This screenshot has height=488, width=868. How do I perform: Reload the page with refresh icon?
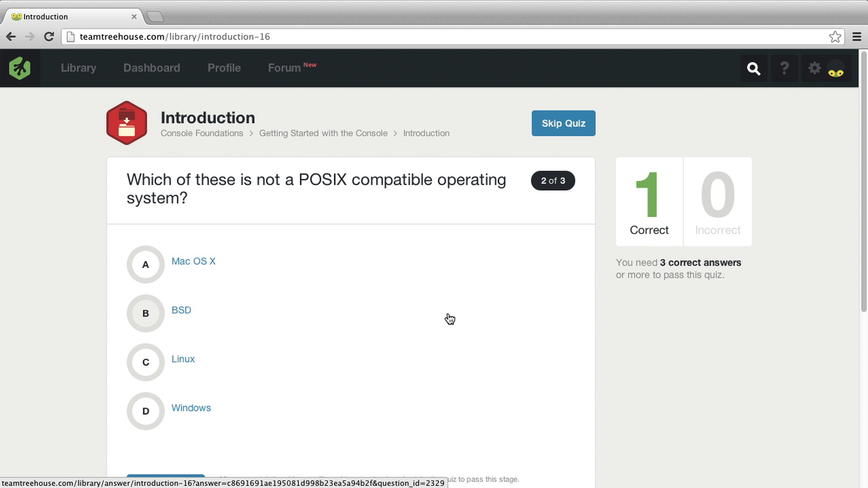pos(49,37)
